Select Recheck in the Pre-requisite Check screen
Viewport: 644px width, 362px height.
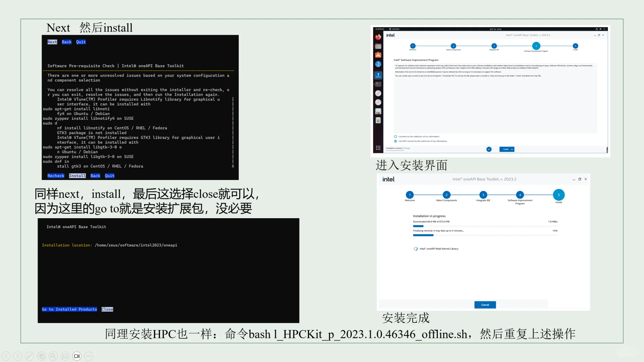coord(56,176)
